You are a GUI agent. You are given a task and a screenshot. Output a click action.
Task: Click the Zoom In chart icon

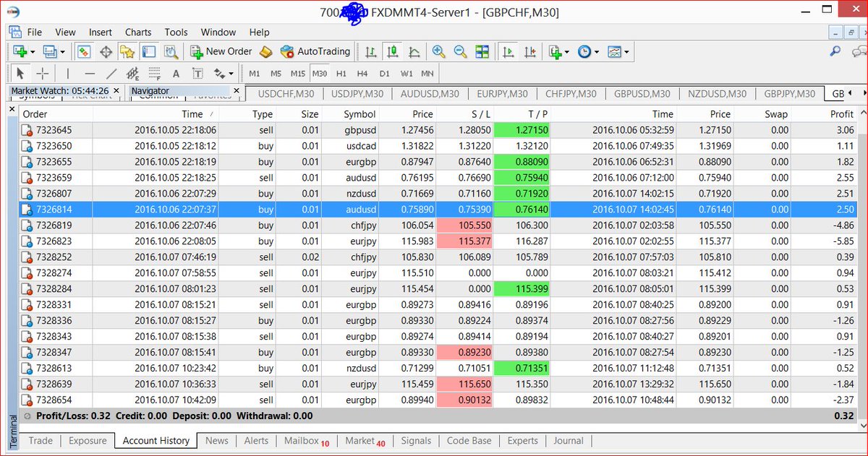pyautogui.click(x=437, y=51)
